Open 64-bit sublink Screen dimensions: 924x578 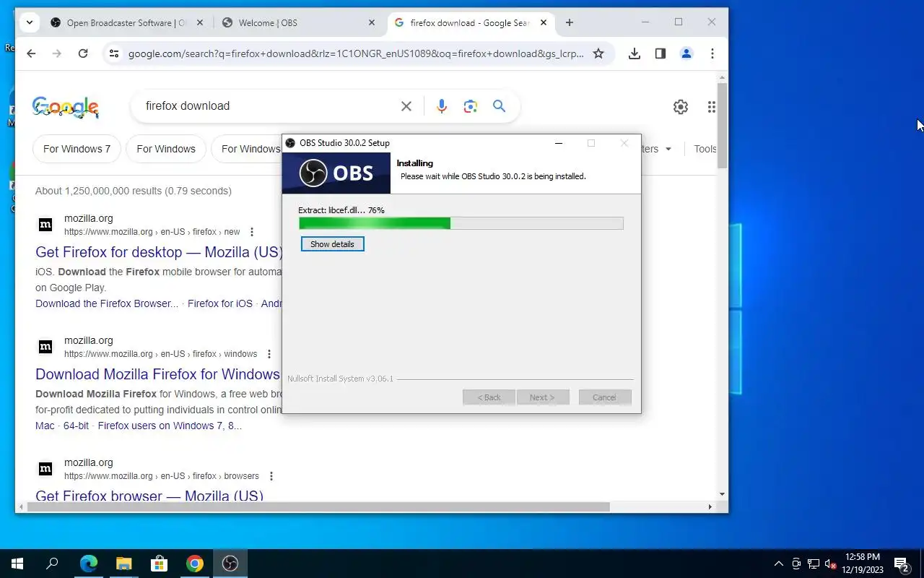(76, 426)
